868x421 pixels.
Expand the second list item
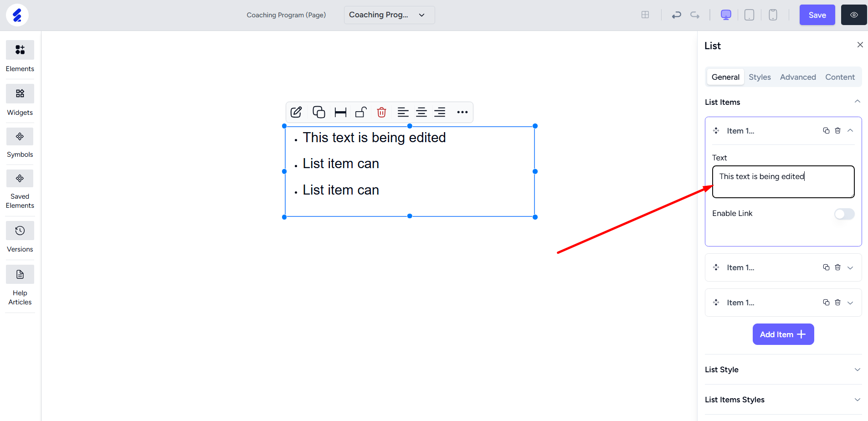[x=850, y=267]
